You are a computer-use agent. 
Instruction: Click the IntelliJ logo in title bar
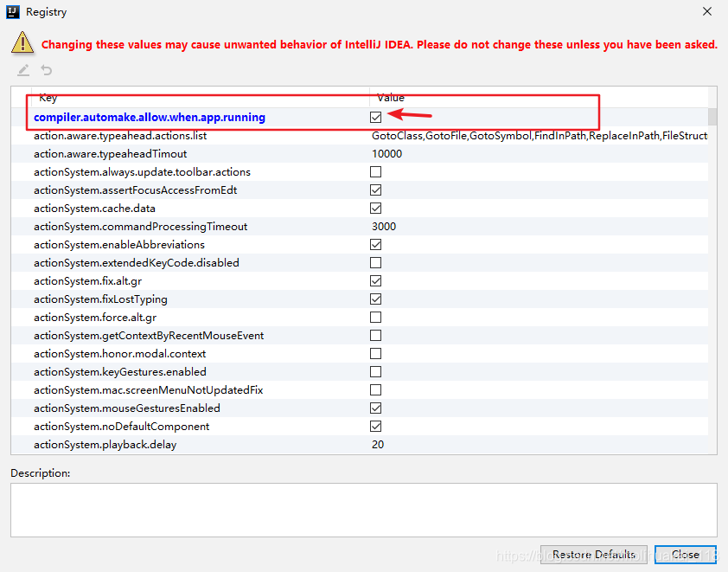12,12
